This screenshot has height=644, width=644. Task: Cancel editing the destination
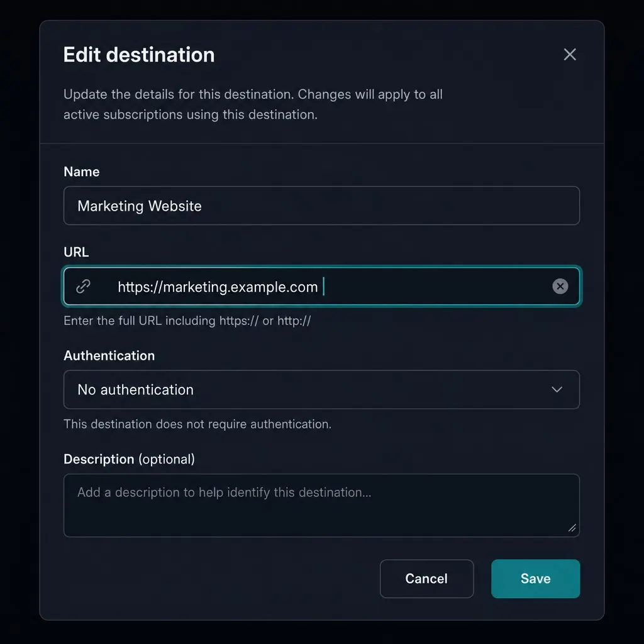(x=427, y=579)
